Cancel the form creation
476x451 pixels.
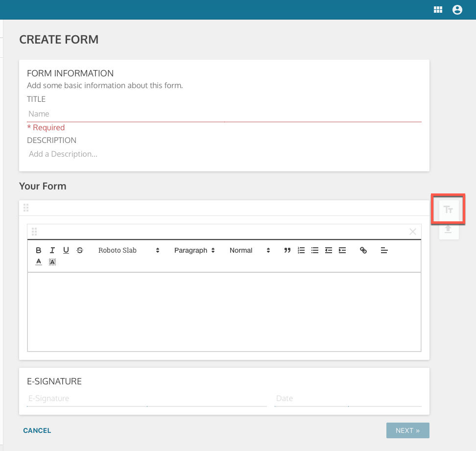(37, 430)
